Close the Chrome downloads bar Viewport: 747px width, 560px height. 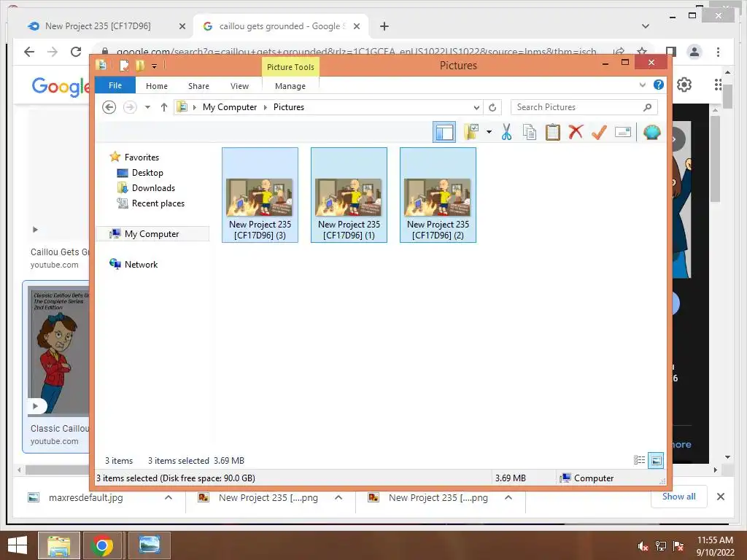click(720, 497)
